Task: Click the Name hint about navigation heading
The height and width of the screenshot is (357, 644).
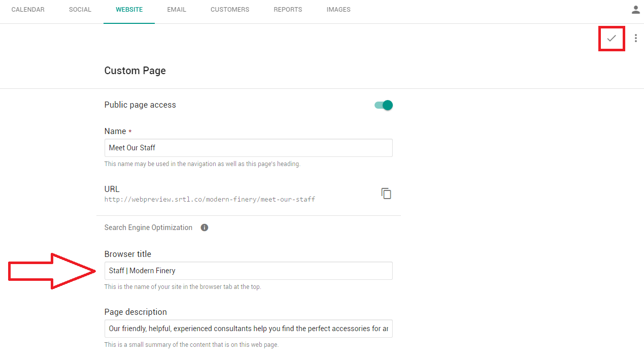Action: 202,164
